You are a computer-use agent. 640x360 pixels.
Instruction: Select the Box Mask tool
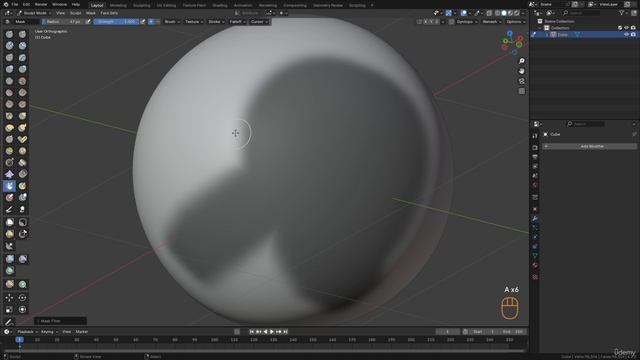[x=9, y=222]
